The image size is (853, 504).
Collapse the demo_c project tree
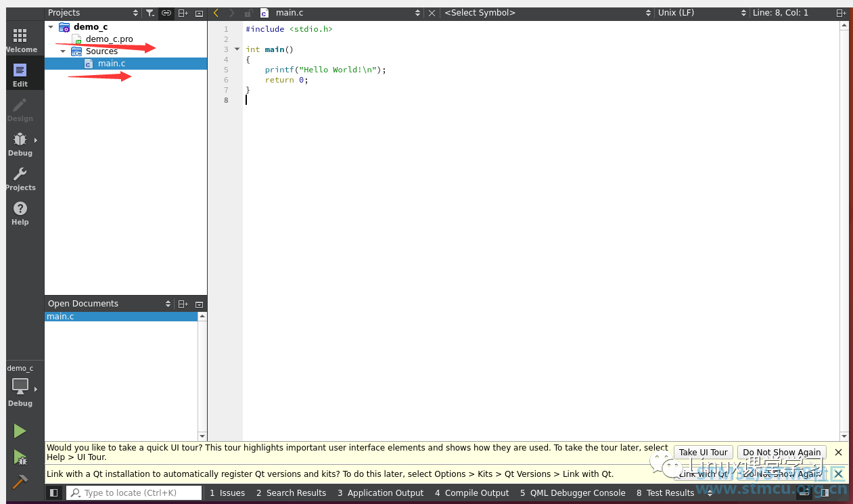[x=51, y=27]
